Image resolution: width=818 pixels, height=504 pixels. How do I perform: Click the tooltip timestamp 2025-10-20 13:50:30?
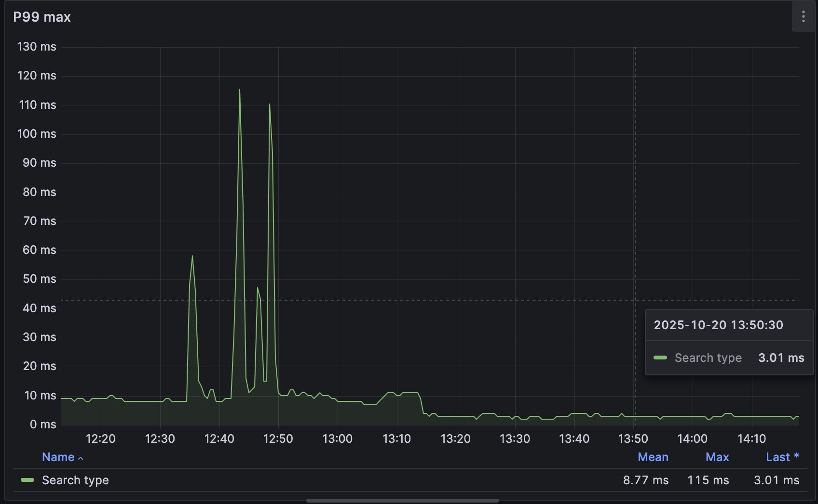[719, 325]
